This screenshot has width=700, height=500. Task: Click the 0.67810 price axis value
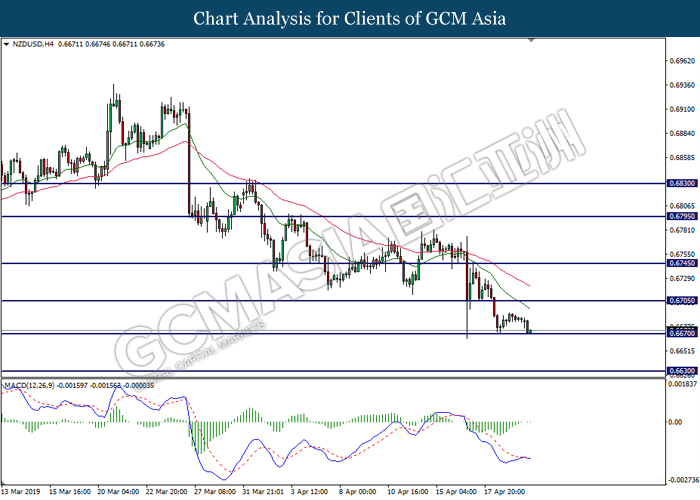pos(682,230)
